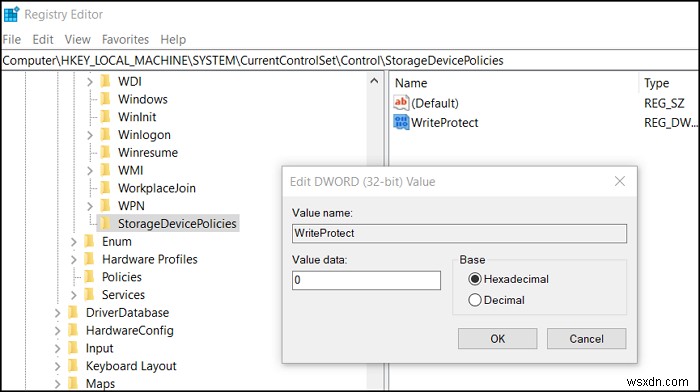Click the Keyboard Layout folder icon
This screenshot has height=392, width=700.
(74, 366)
